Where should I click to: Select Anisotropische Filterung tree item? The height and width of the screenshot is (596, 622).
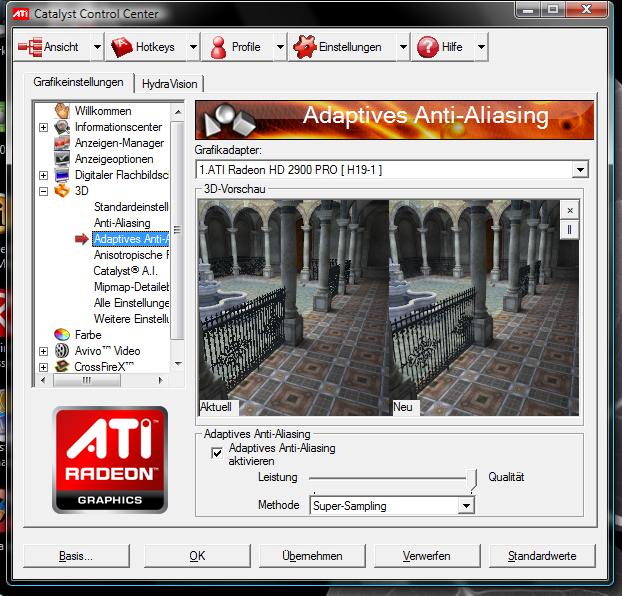[131, 255]
